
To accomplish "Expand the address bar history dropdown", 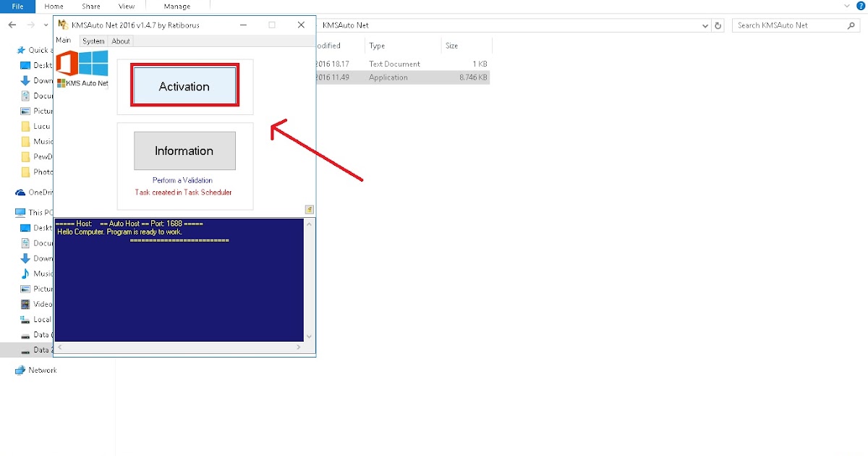I will pos(706,25).
